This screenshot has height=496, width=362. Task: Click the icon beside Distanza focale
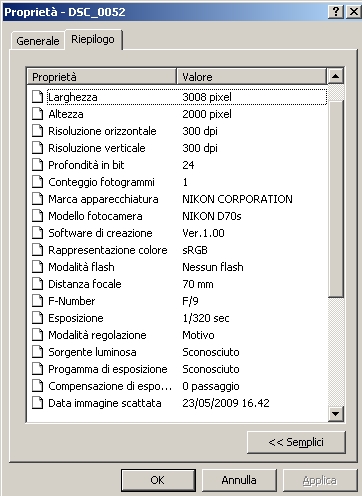pyautogui.click(x=37, y=284)
